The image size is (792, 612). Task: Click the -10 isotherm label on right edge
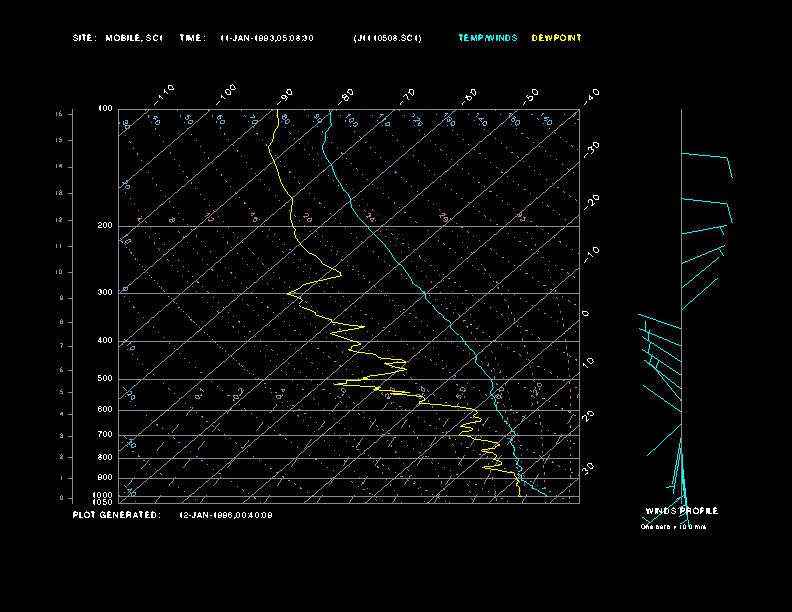click(x=591, y=255)
